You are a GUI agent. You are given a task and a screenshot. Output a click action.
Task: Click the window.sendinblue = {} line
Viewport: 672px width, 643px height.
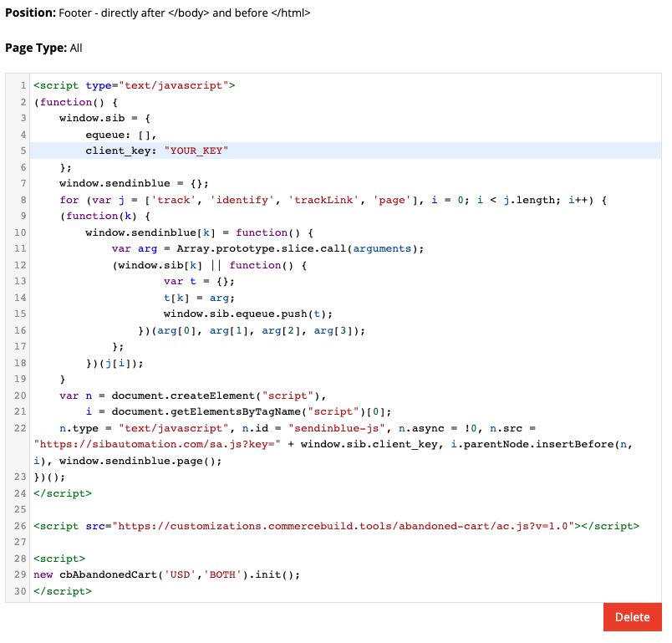coord(134,183)
